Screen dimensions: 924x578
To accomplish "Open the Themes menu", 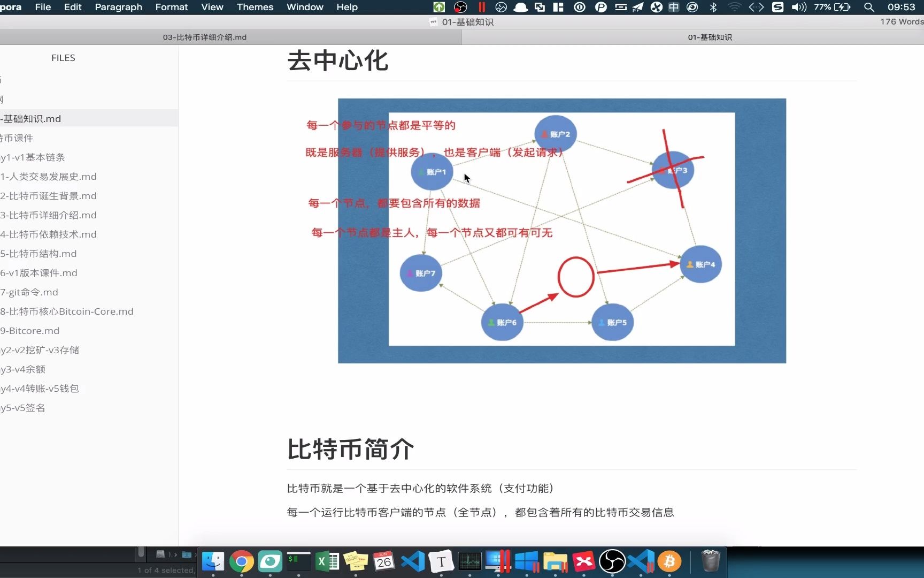I will click(x=255, y=7).
